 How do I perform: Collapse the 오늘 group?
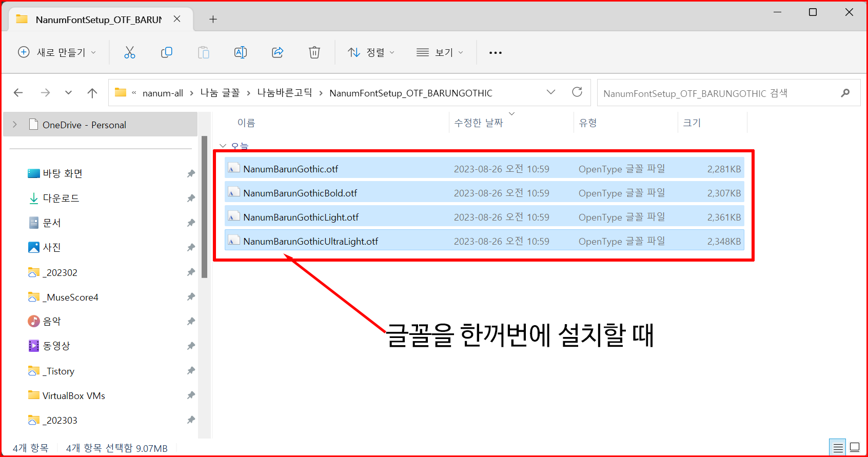pos(223,146)
